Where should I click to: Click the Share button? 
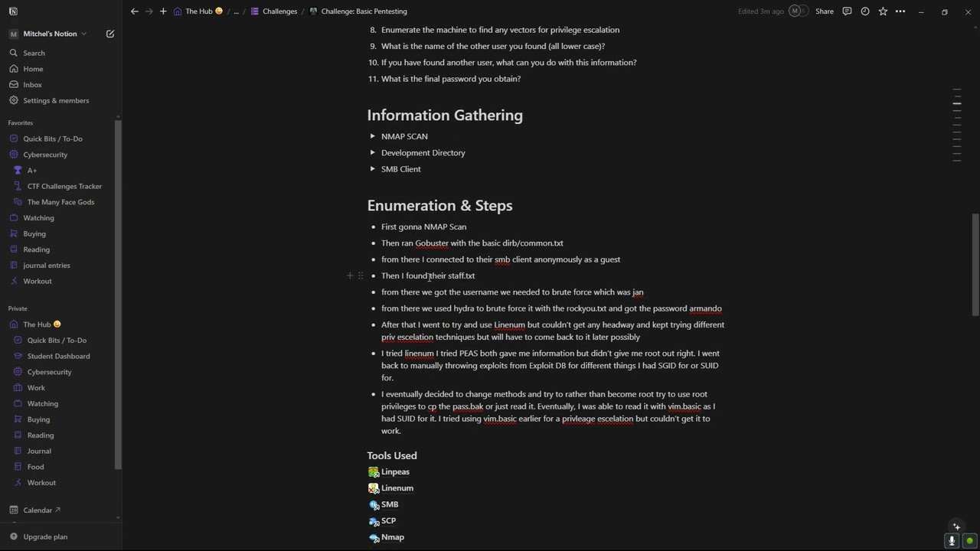click(825, 11)
